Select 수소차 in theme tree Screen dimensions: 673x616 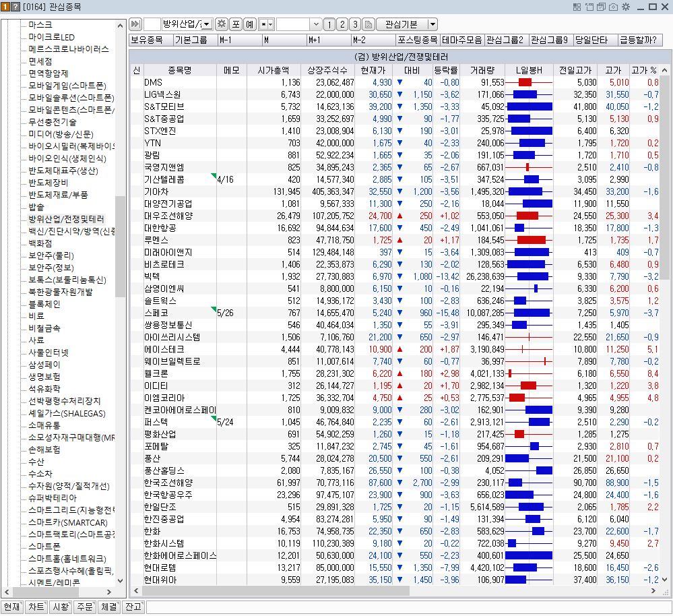40,474
